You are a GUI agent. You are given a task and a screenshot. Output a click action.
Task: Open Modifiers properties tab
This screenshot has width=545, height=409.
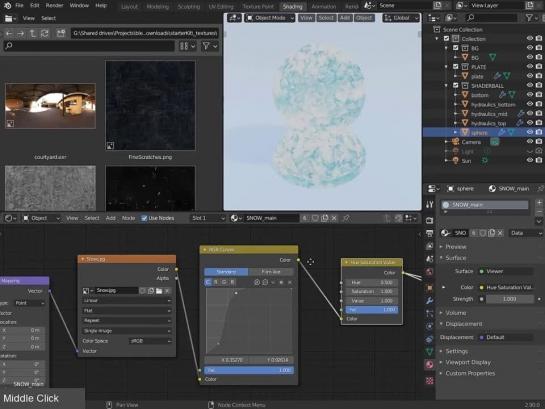(430, 301)
